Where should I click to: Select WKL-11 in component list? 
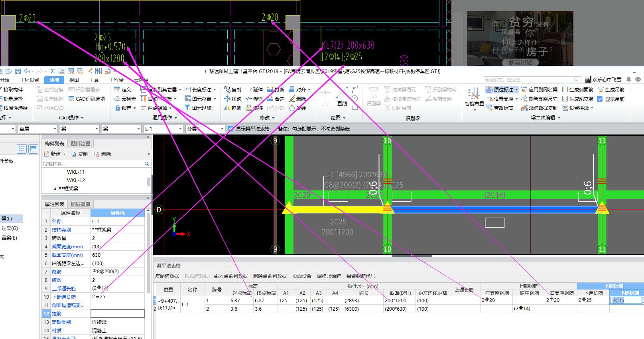76,172
